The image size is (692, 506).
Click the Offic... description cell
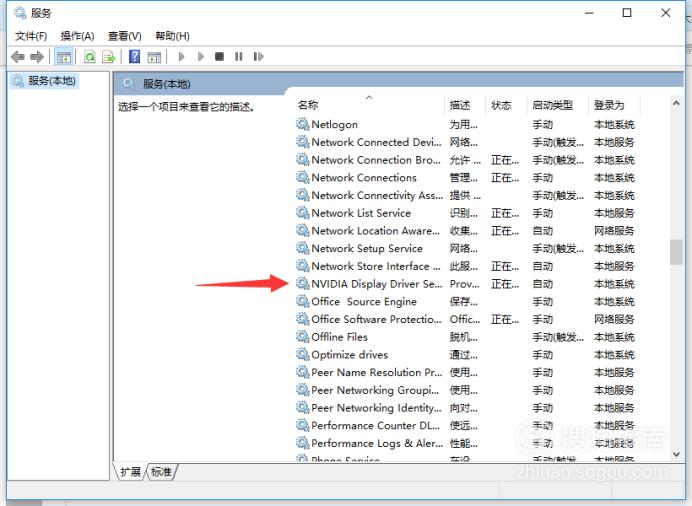coord(464,319)
